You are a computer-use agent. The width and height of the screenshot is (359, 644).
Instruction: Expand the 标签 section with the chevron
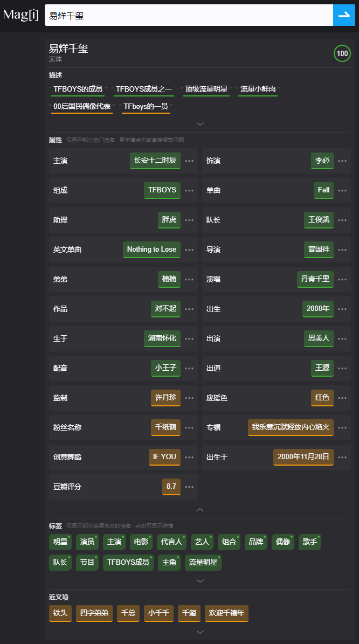coord(200,581)
